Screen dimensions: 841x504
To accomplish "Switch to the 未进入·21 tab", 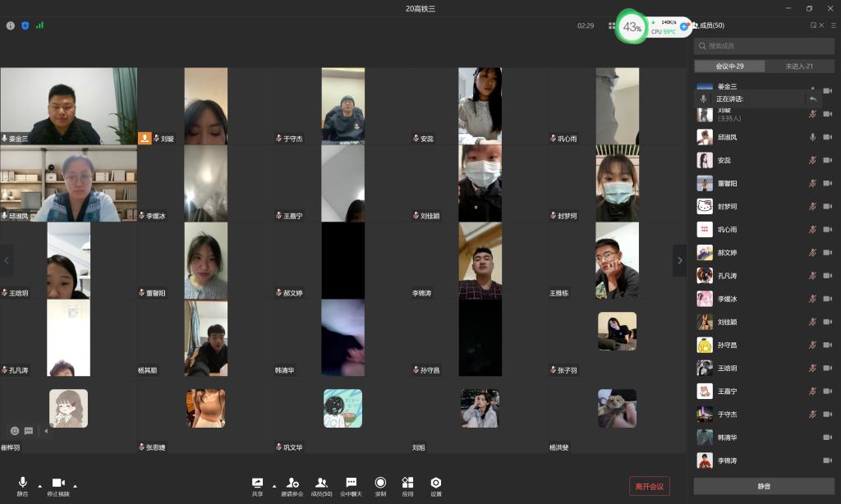I will [x=799, y=66].
